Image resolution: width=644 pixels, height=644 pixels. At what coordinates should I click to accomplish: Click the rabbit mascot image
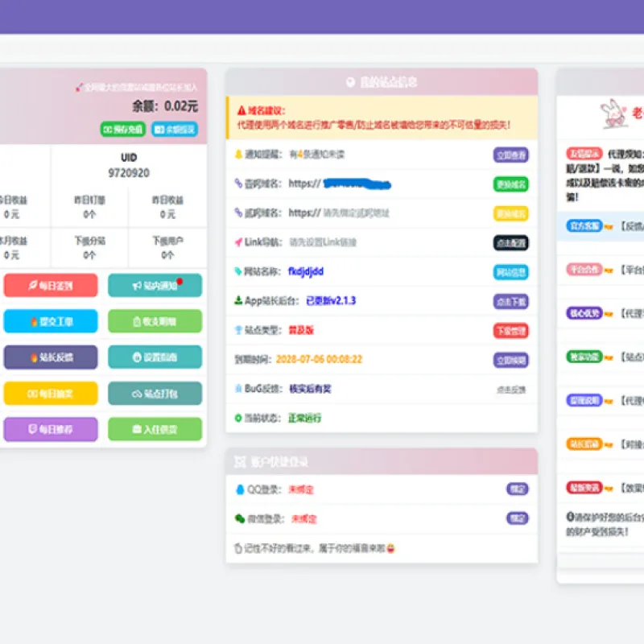pyautogui.click(x=613, y=113)
